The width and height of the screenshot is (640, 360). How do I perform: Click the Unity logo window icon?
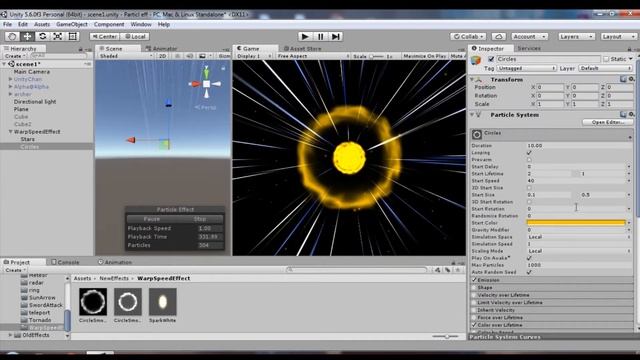point(4,14)
